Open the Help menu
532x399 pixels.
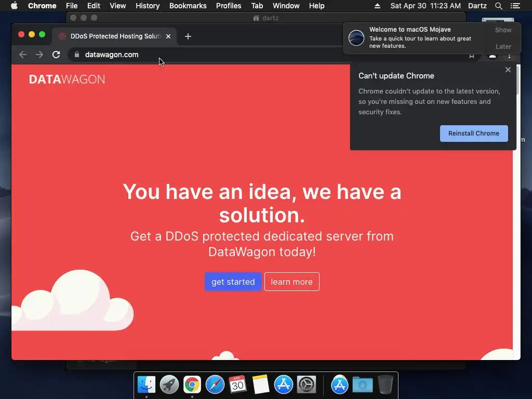click(x=316, y=6)
